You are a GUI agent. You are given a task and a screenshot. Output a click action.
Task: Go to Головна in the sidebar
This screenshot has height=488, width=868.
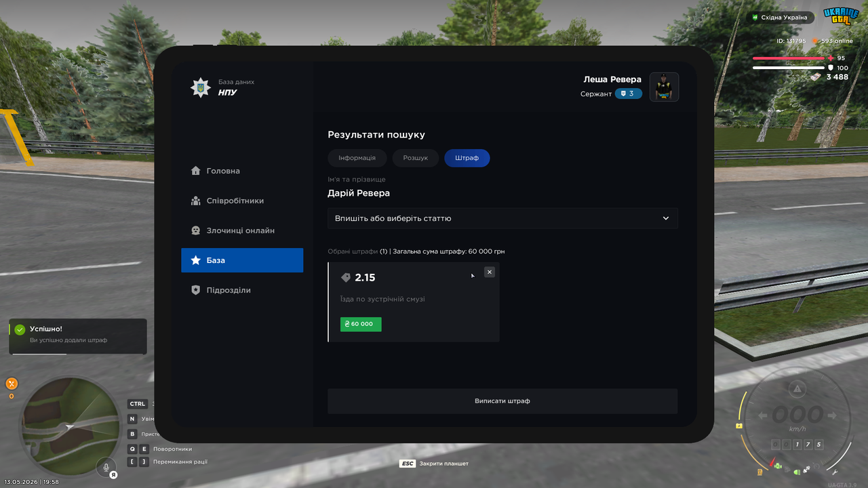pyautogui.click(x=242, y=171)
